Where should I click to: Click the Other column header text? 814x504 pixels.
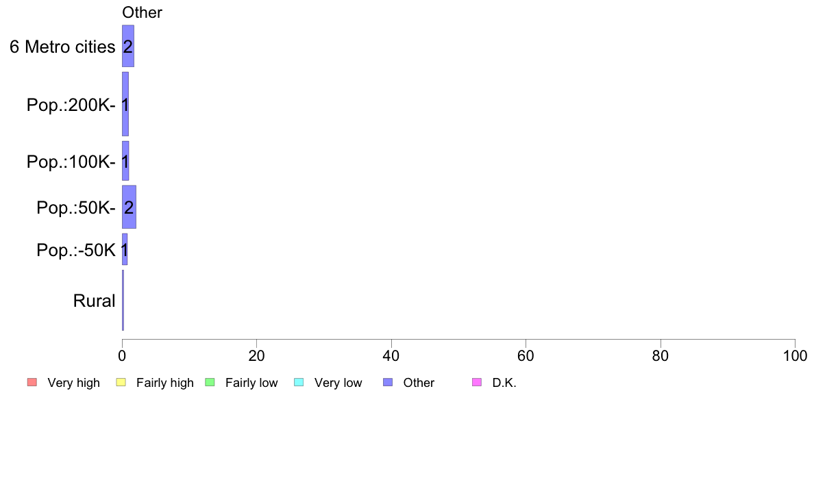pyautogui.click(x=143, y=12)
